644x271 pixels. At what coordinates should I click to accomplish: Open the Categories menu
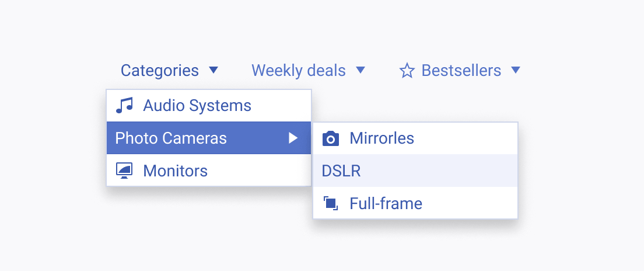[x=169, y=70]
